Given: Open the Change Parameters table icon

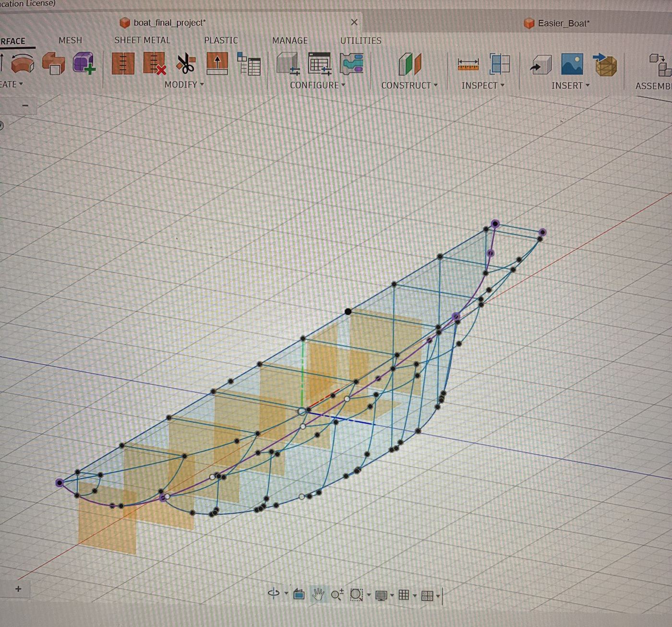Looking at the screenshot, I should point(249,64).
